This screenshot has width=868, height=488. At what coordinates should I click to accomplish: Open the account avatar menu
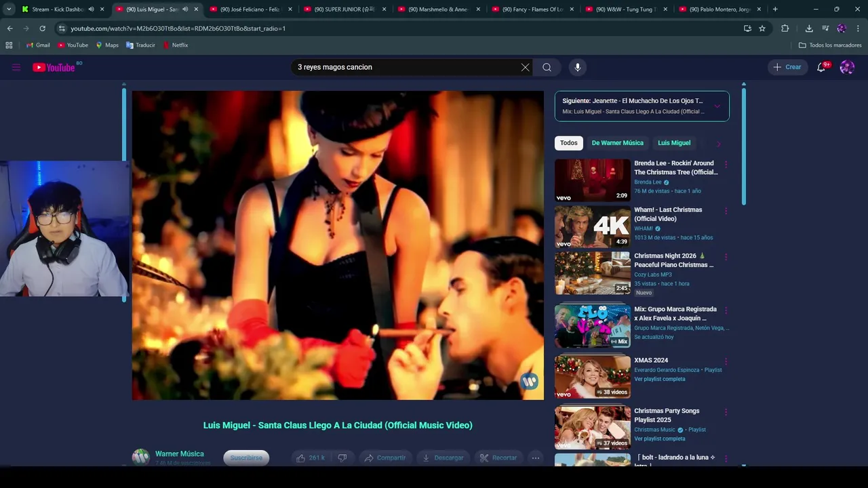847,67
